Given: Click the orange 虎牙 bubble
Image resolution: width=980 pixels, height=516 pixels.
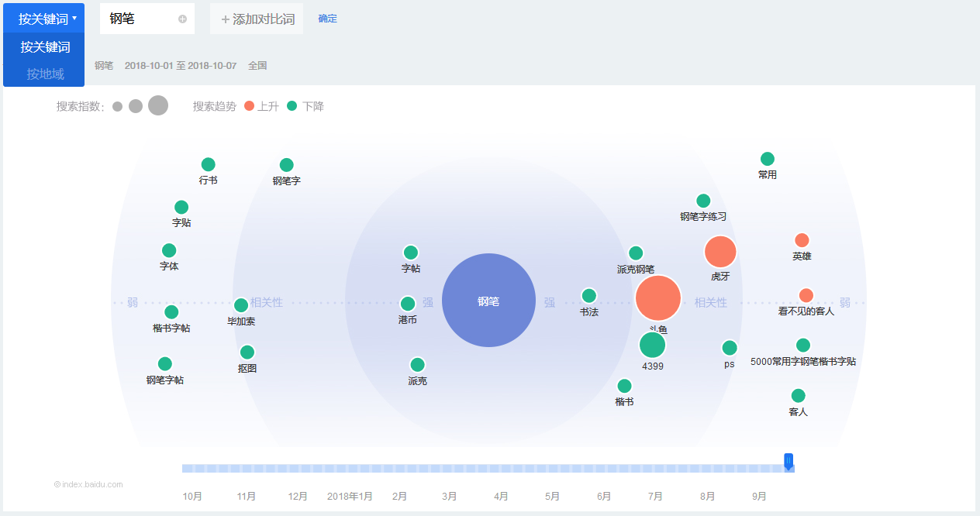Looking at the screenshot, I should tap(720, 252).
